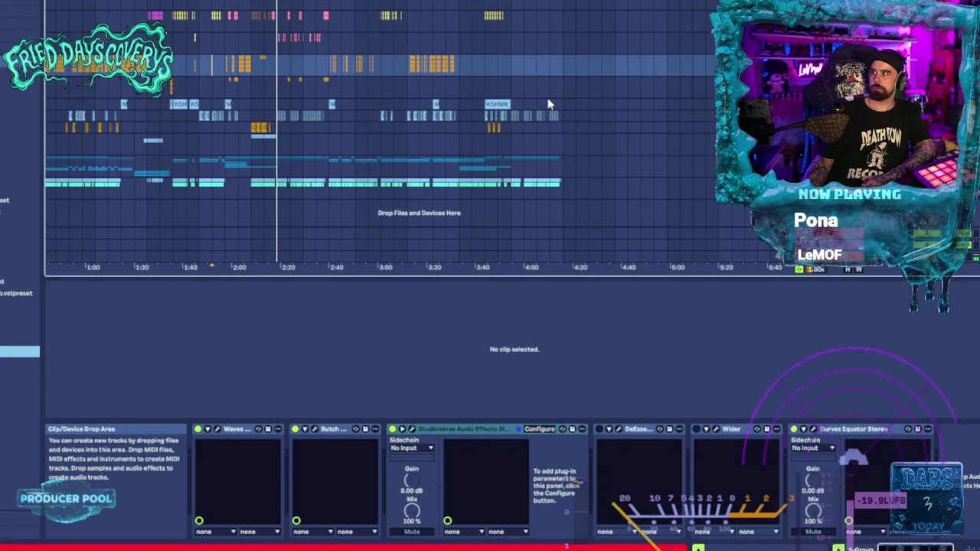Open the Butch device options menu icon
This screenshot has height=551, width=980.
point(375,429)
